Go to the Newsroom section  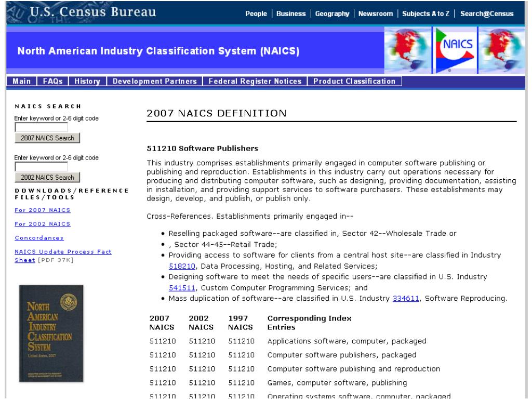376,14
